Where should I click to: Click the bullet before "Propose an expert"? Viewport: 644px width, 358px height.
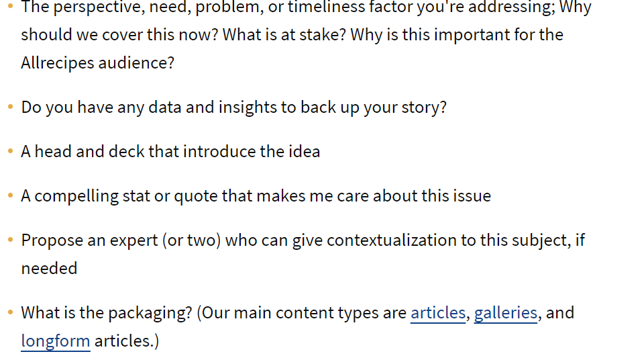(x=10, y=240)
